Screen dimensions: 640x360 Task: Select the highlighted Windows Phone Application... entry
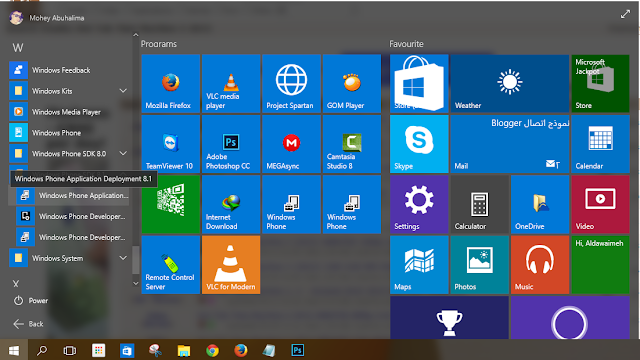(69, 196)
